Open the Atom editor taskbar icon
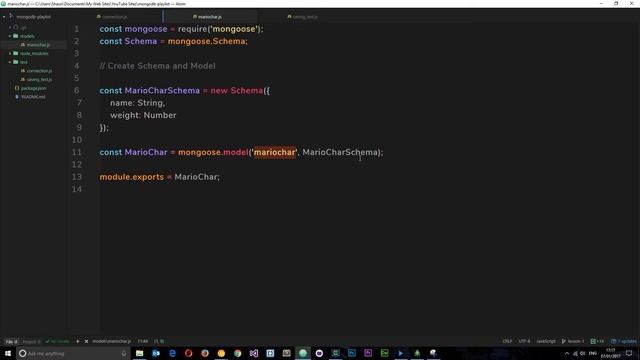 (x=303, y=353)
